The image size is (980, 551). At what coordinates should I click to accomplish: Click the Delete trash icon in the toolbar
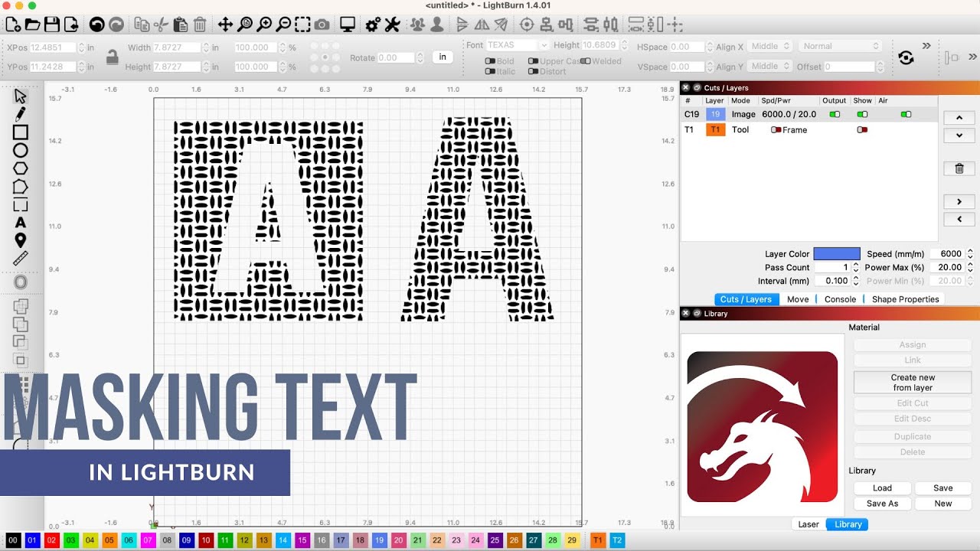click(199, 25)
